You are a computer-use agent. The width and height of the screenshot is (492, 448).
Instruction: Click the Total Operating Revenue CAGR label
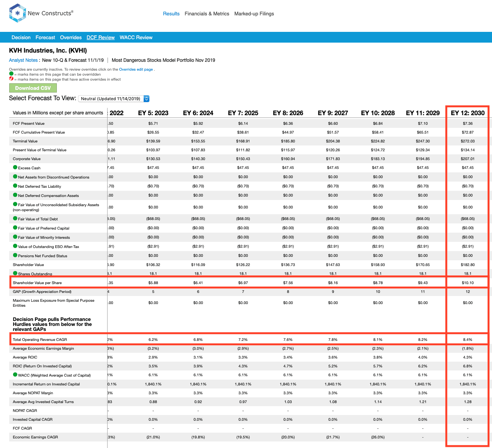pyautogui.click(x=40, y=340)
